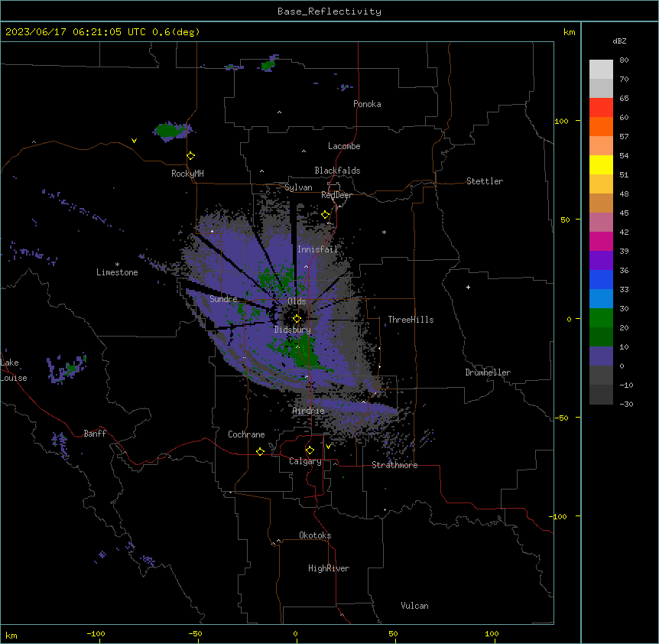Click the timestamp 2023/06/17 06:21:05 UTC
659x644 pixels.
pos(76,32)
